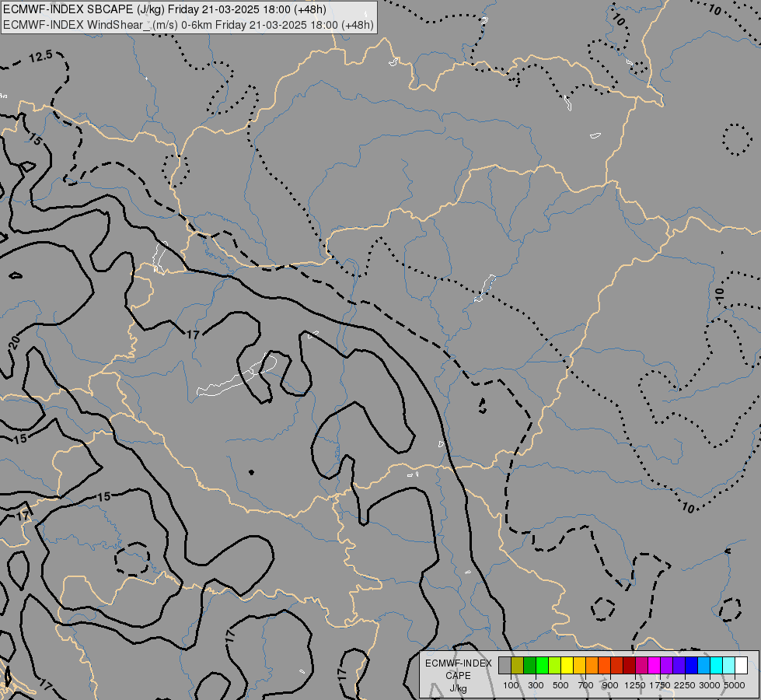Click the "1750" legend value
Viewport: 761px width, 700px height.
(660, 685)
